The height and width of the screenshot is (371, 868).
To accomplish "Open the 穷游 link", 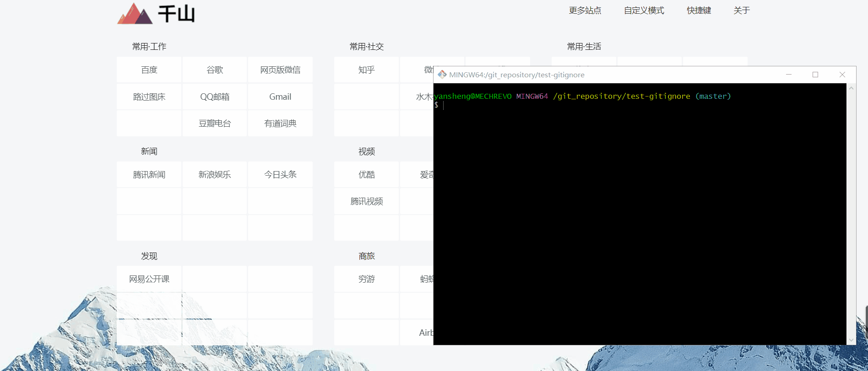I will pos(366,279).
